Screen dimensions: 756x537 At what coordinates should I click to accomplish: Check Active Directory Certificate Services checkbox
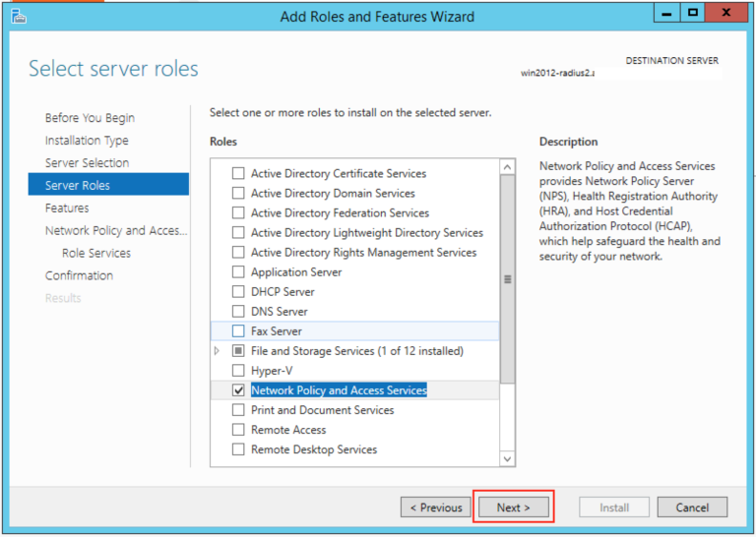point(238,173)
